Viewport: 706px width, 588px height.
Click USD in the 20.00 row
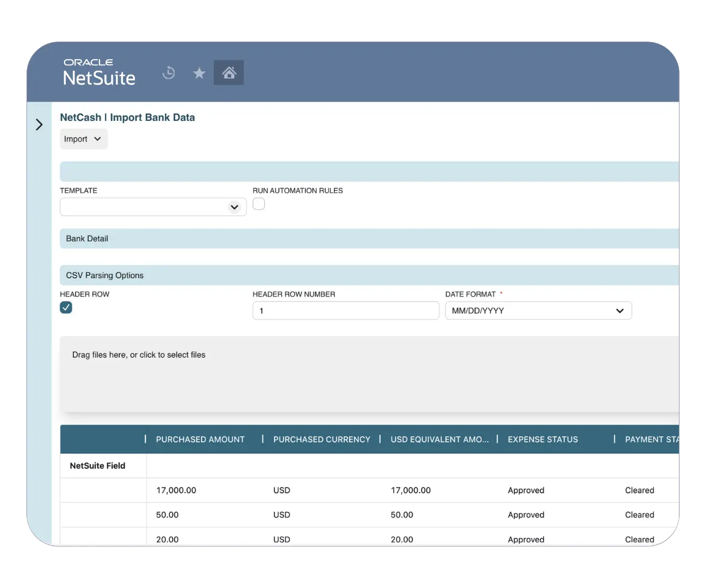point(282,539)
